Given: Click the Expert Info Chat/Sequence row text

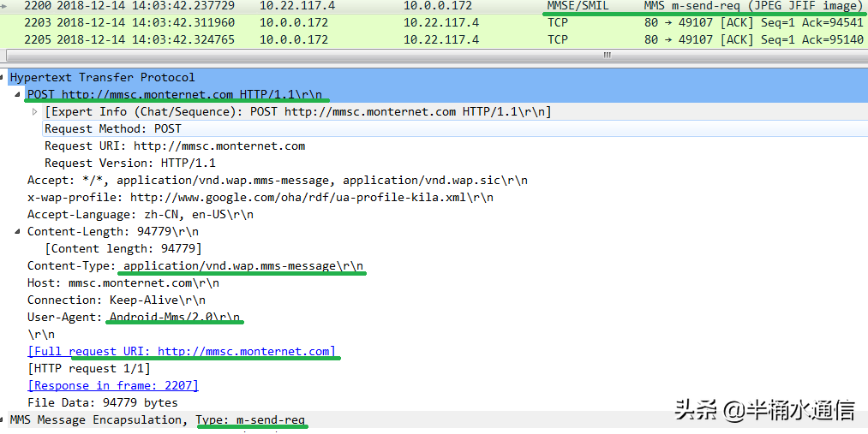Looking at the screenshot, I should [x=298, y=111].
